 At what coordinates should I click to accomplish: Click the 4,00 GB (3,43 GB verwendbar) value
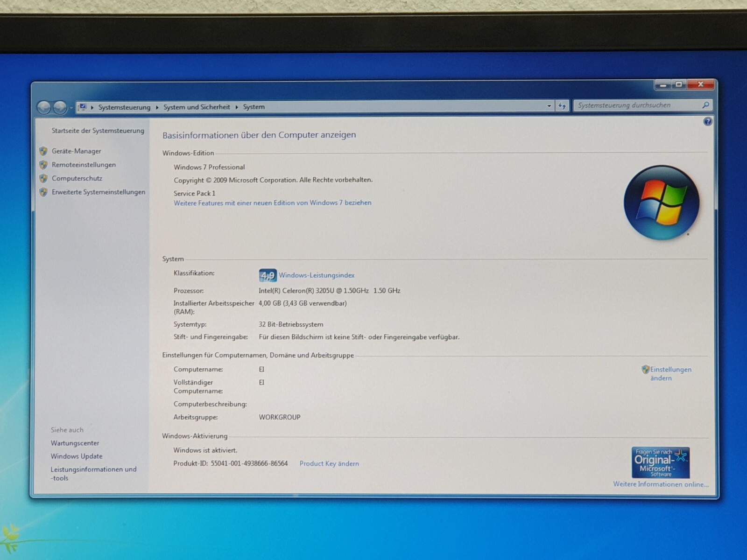tap(303, 303)
